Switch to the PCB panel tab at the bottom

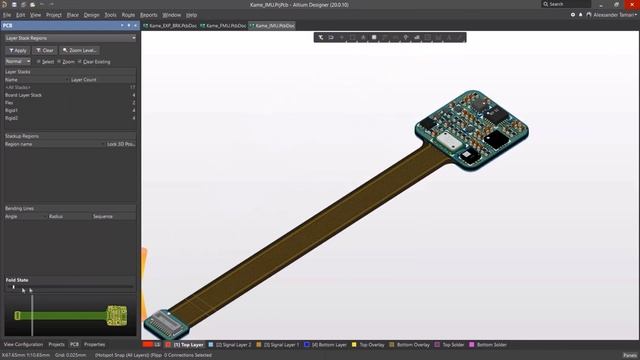click(x=74, y=344)
